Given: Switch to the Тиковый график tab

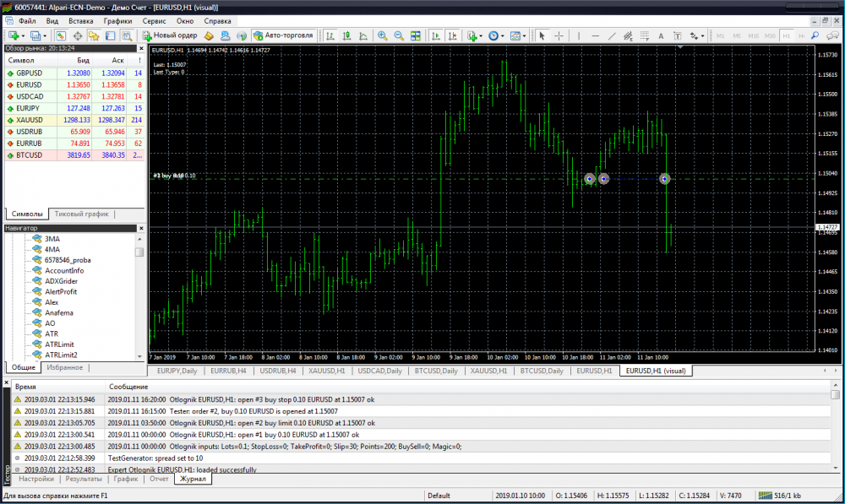Looking at the screenshot, I should [x=81, y=214].
